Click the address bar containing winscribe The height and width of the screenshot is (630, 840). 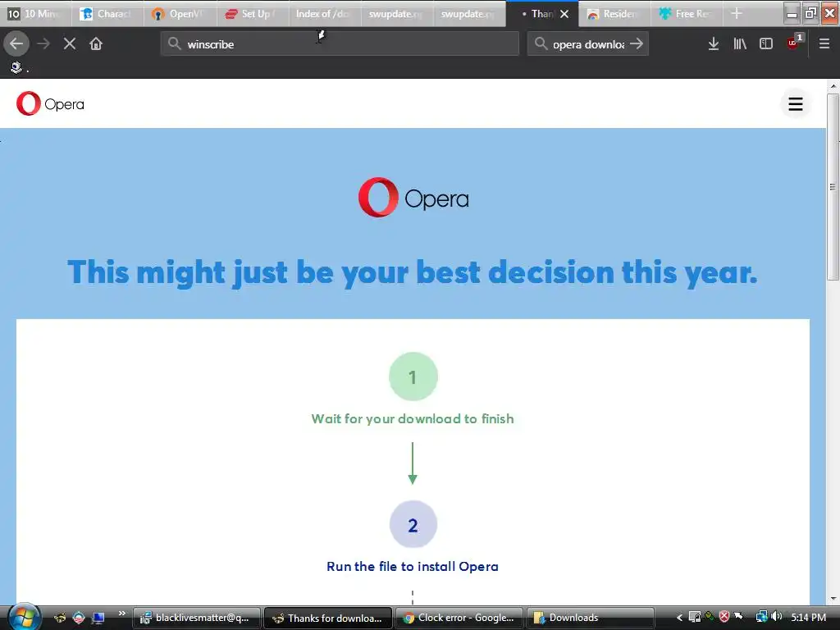340,43
